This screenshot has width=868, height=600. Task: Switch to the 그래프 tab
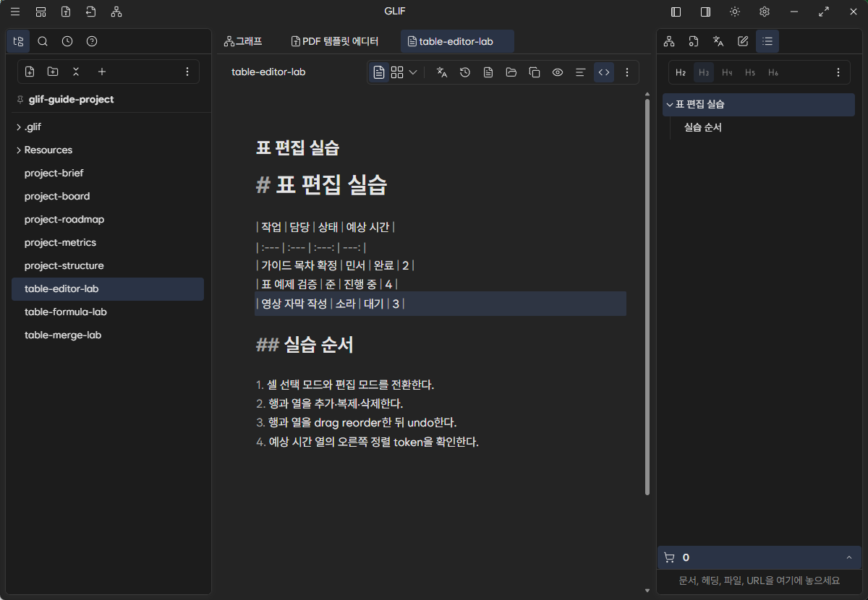243,41
